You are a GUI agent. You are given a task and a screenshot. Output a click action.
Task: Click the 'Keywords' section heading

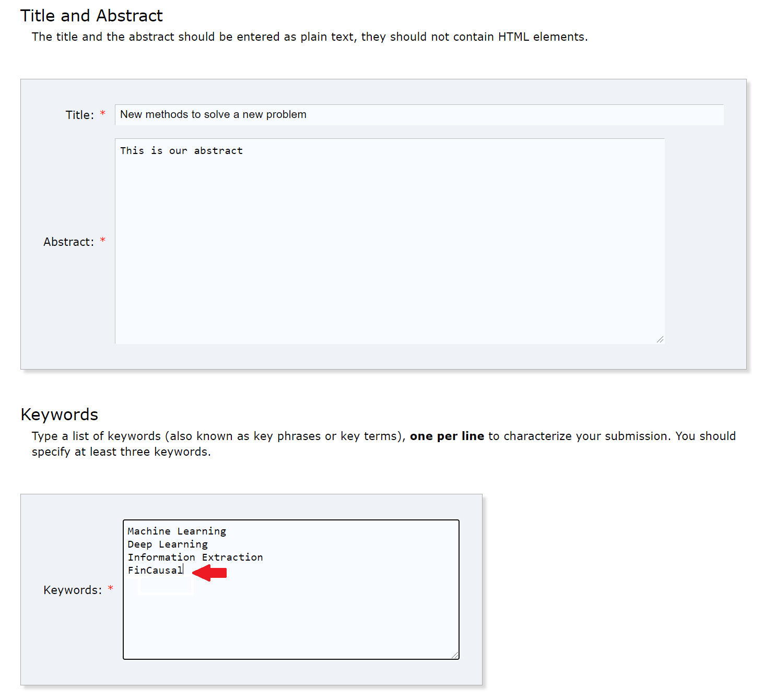(59, 414)
